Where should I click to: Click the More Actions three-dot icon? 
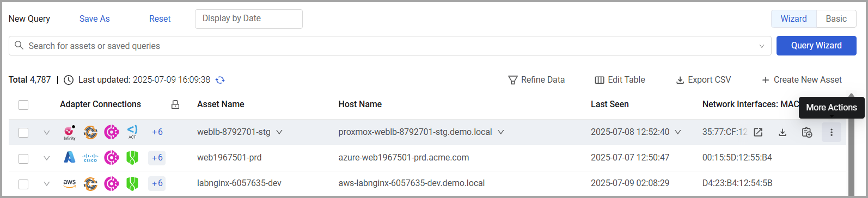pyautogui.click(x=831, y=132)
